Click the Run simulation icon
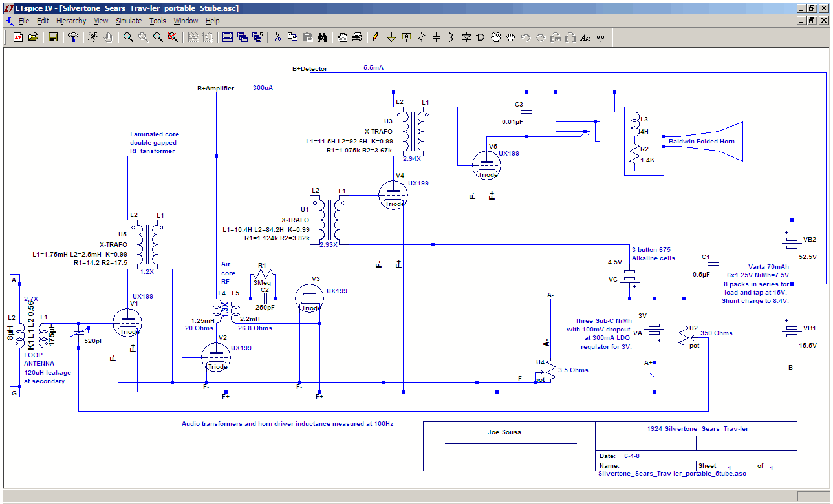Viewport: 833px width, 504px height. (93, 37)
